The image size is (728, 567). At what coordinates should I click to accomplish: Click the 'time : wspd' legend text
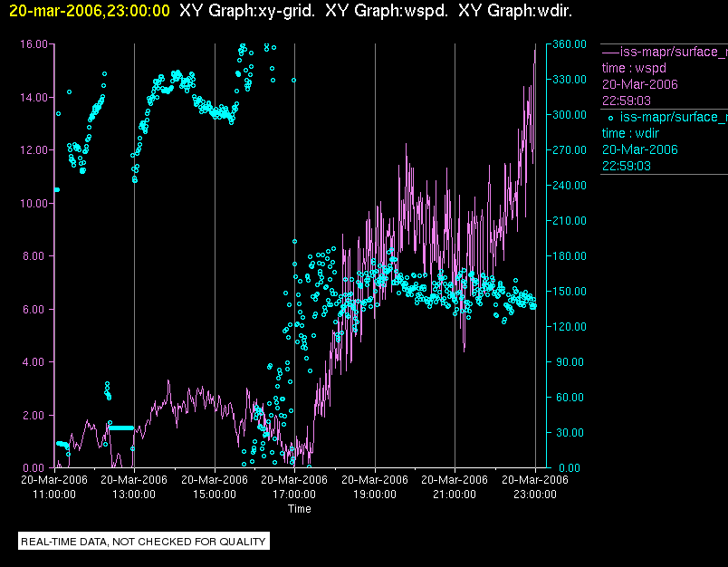pos(634,68)
